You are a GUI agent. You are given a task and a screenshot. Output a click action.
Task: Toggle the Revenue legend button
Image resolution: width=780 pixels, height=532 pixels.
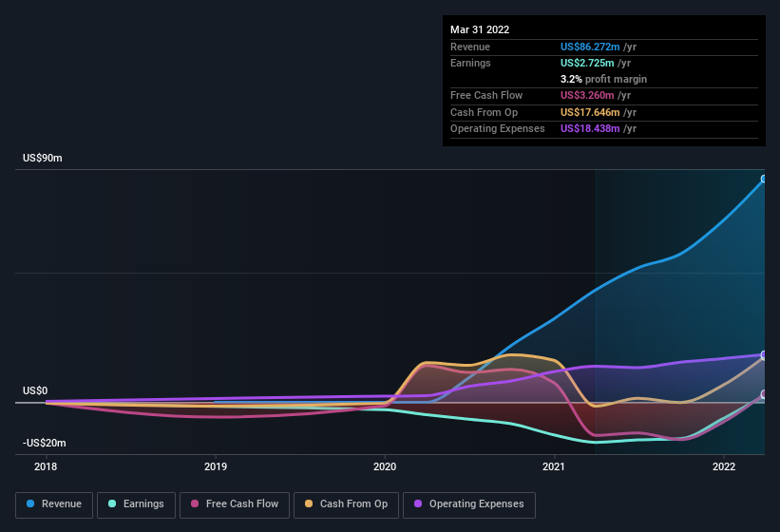54,504
